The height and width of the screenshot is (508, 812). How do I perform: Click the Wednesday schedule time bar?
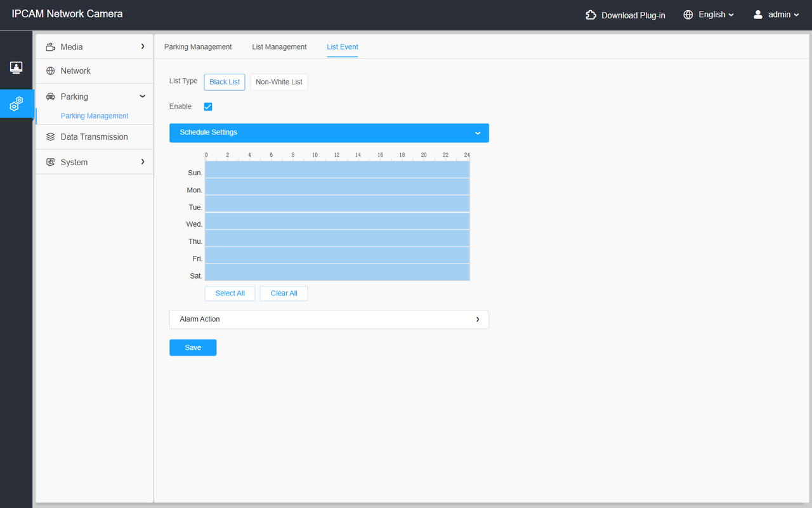coord(337,221)
